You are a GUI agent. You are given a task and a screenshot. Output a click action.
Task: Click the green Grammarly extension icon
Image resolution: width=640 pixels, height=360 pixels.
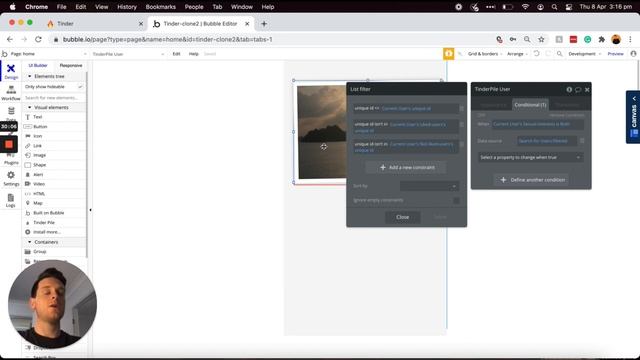(587, 39)
